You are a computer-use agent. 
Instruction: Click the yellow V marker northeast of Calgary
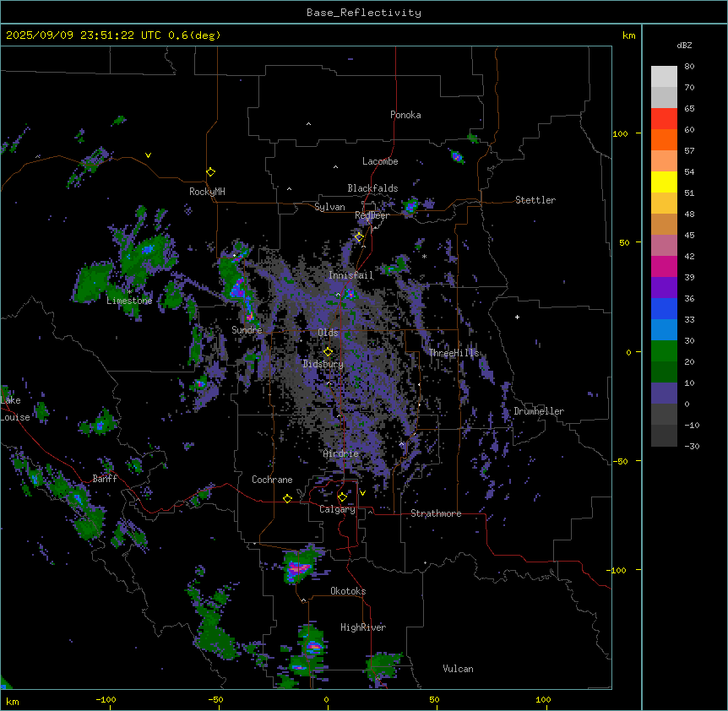click(x=362, y=493)
